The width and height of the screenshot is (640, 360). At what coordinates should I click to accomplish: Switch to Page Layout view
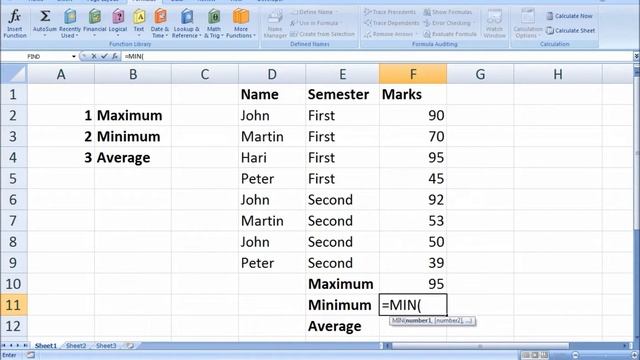[x=535, y=356]
